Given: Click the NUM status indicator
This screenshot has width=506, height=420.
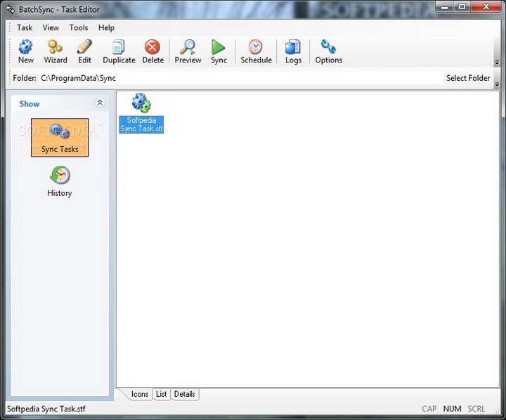Looking at the screenshot, I should coord(452,409).
